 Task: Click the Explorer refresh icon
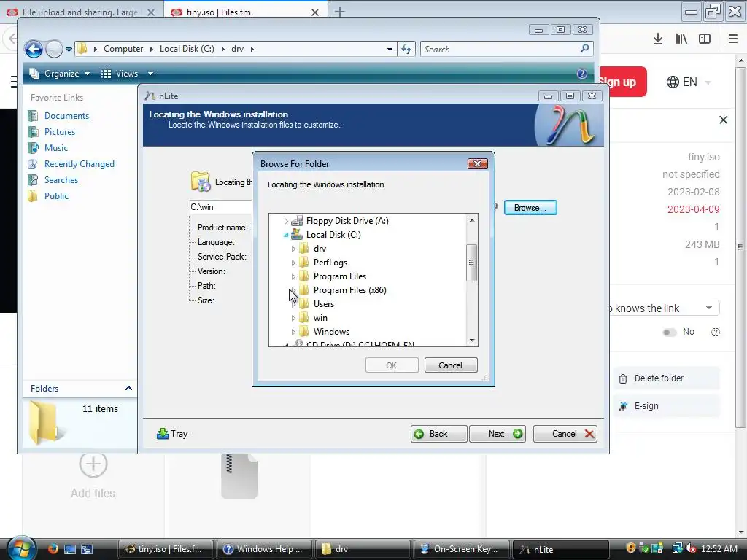tap(406, 49)
